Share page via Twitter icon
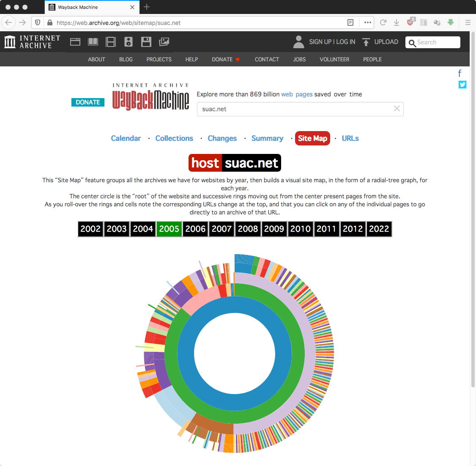Image resolution: width=476 pixels, height=466 pixels. coord(462,85)
